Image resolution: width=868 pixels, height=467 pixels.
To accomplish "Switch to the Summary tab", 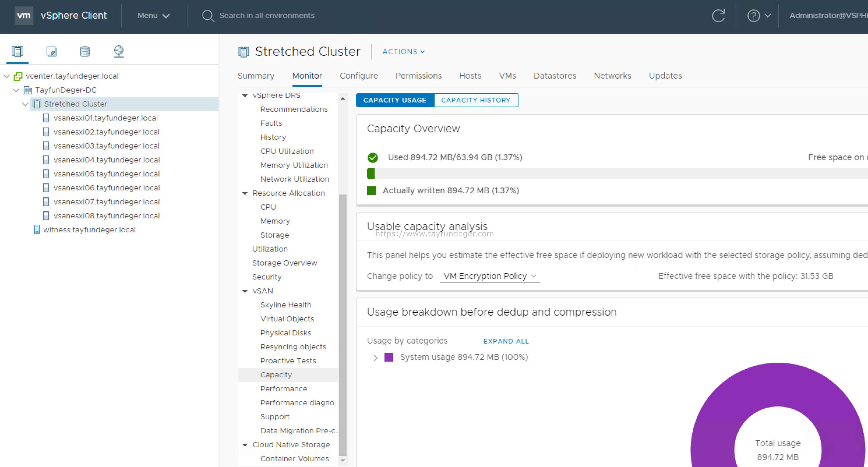I will (256, 76).
